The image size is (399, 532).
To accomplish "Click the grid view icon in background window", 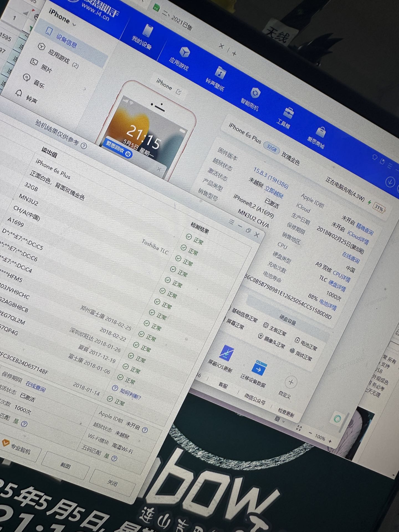I will (277, 419).
